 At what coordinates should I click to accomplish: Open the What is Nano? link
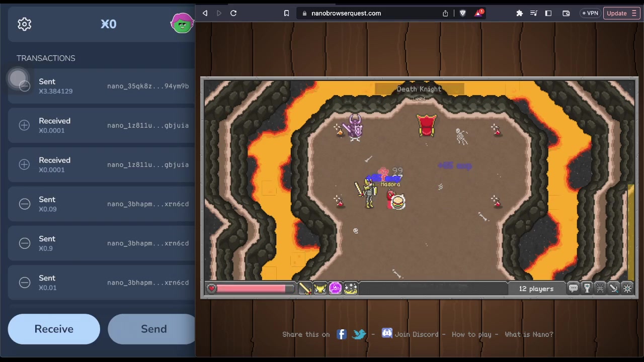tap(529, 334)
